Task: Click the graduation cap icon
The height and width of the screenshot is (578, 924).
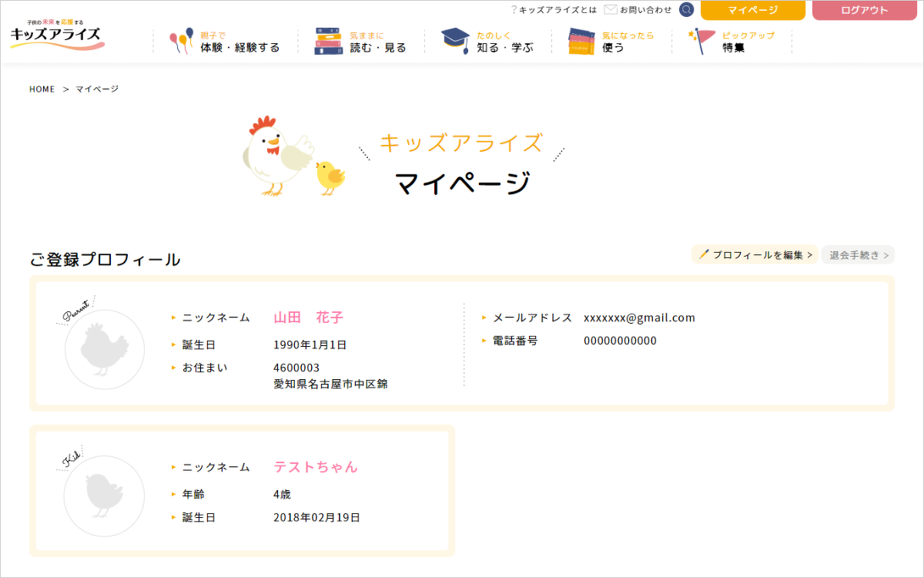Action: click(455, 42)
